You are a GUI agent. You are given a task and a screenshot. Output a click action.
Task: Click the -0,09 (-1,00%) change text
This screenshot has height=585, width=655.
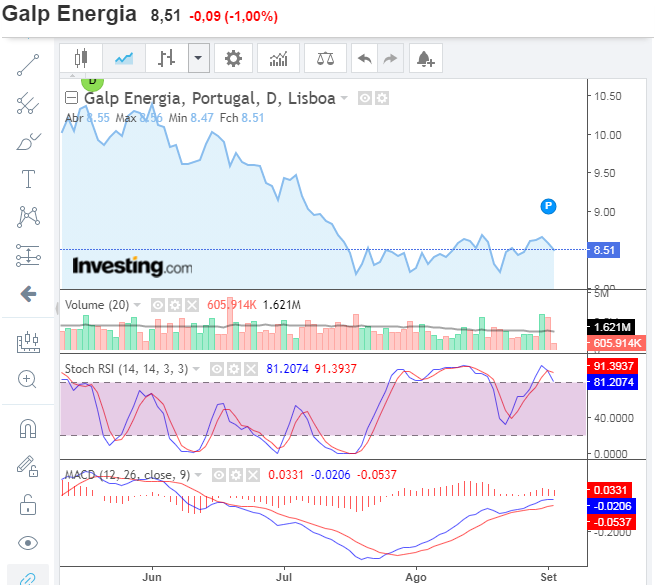[234, 16]
